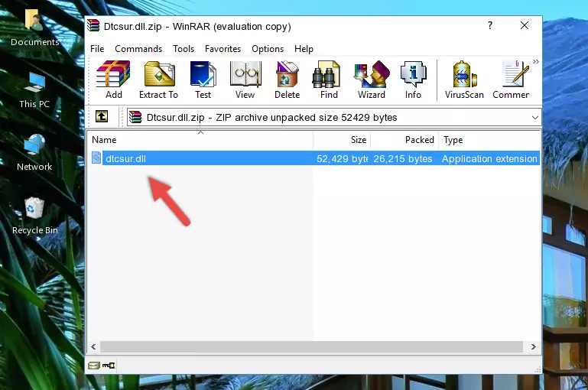
Task: Click the archive path field
Action: coord(333,118)
